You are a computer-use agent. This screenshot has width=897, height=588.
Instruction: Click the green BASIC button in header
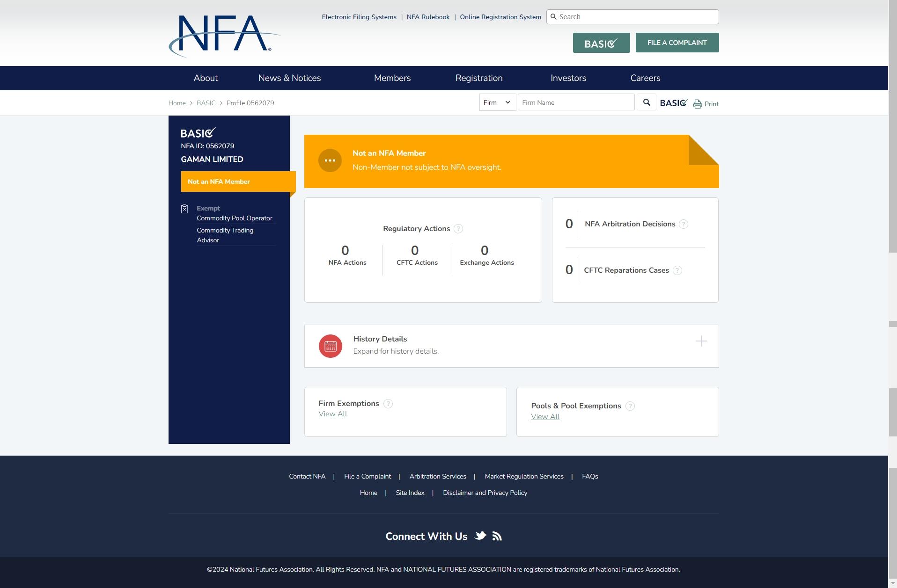pyautogui.click(x=602, y=43)
